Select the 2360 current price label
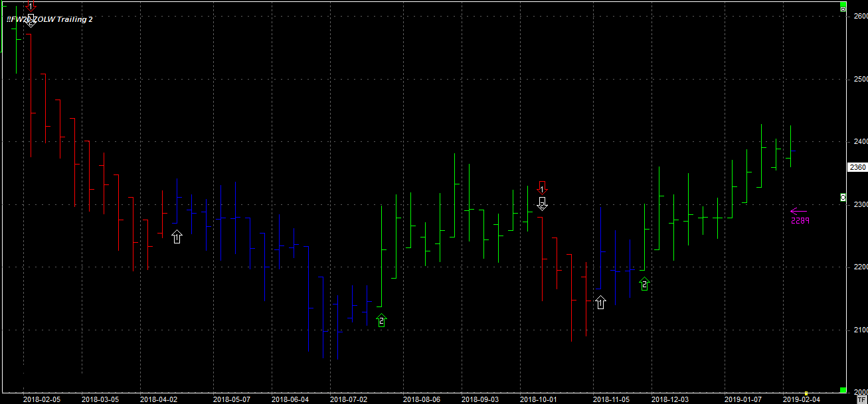The height and width of the screenshot is (404, 868). click(857, 167)
